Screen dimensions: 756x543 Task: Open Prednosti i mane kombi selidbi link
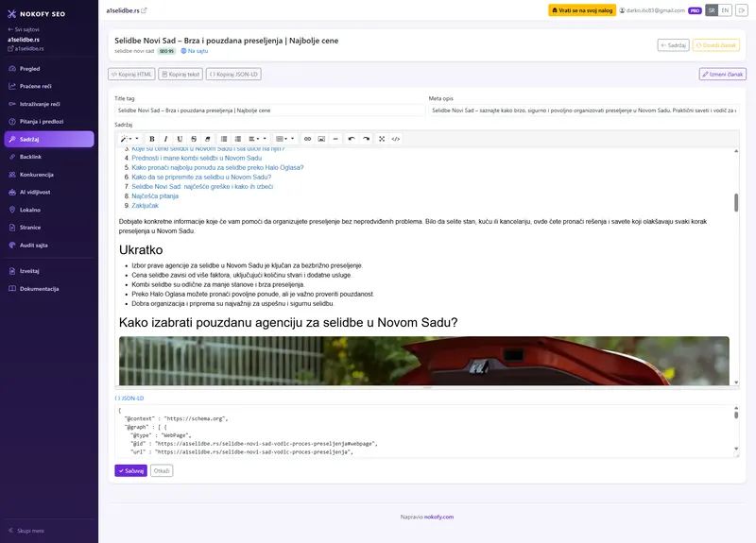197,158
